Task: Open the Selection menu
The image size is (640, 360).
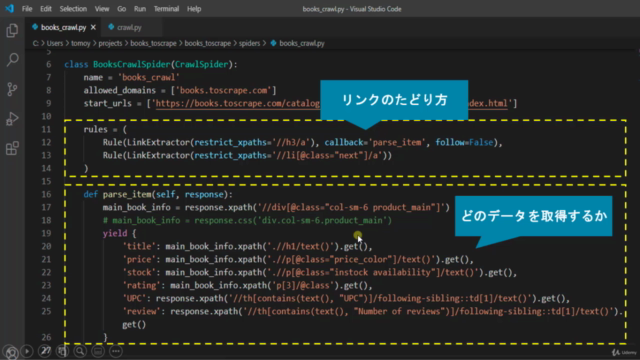Action: point(73,9)
